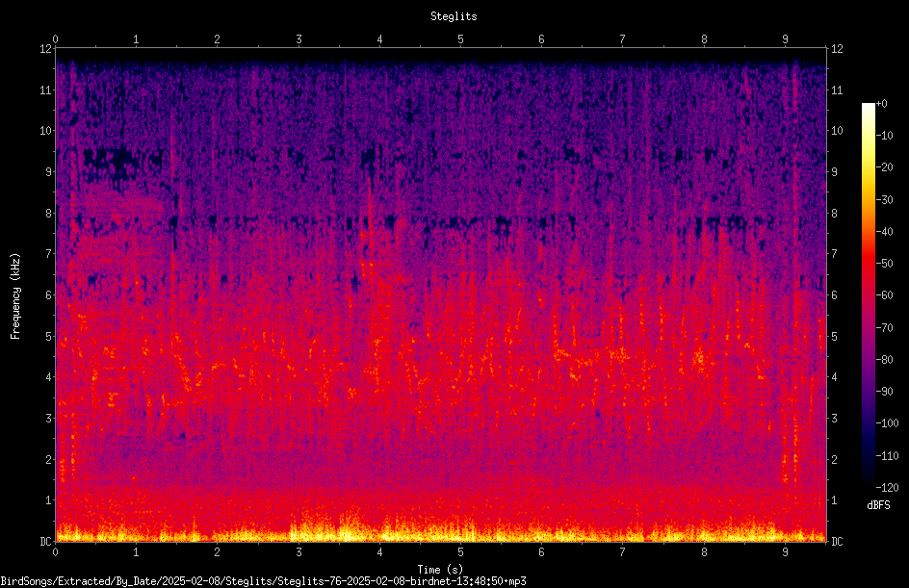Click the Frequency (kHz) axis label
This screenshot has width=909, height=588.
pyautogui.click(x=15, y=296)
